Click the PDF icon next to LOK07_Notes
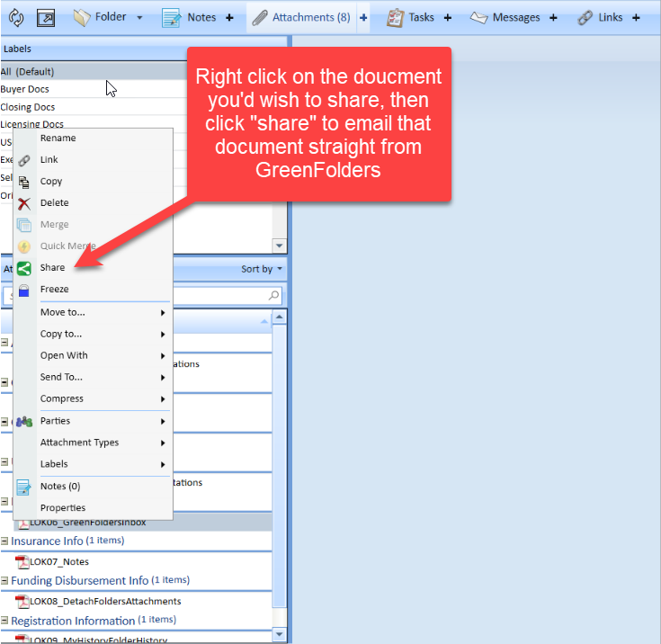The height and width of the screenshot is (644, 661). [x=22, y=562]
